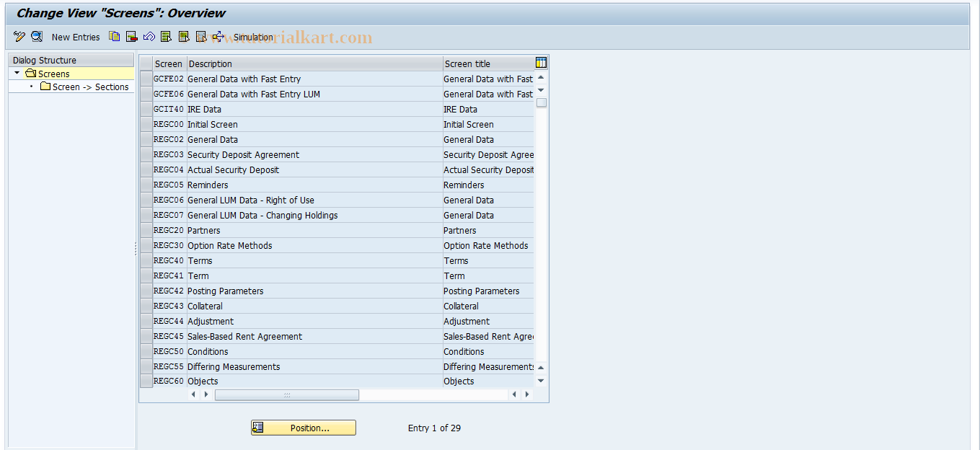
Task: Select row marker for GCFE06
Action: coord(146,94)
